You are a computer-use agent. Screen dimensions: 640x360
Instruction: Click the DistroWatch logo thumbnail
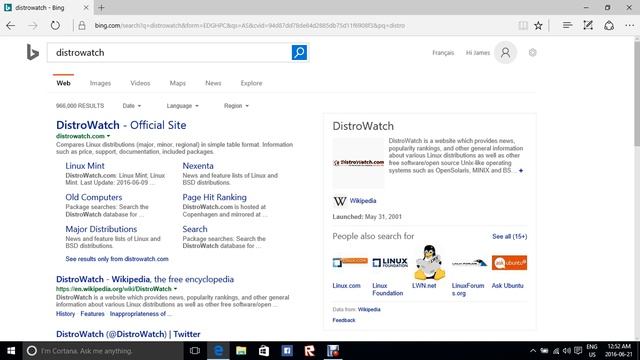click(358, 162)
